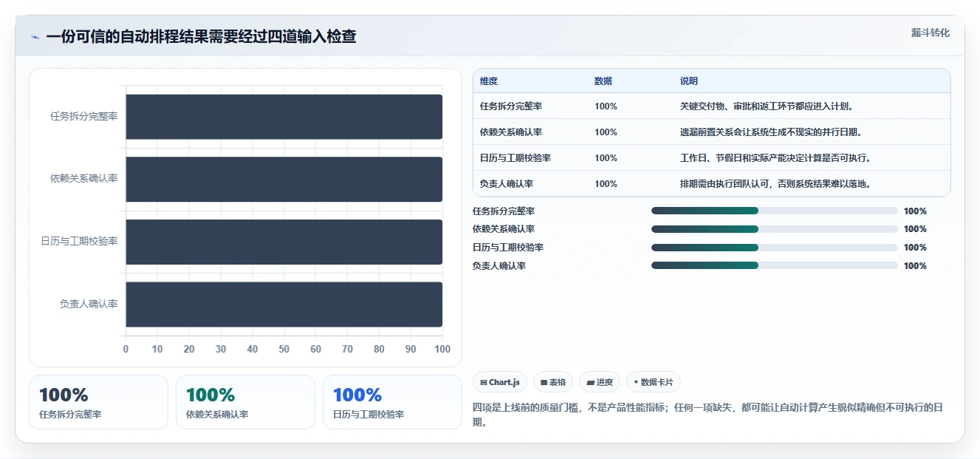Click the progress bar for 任务拆分完整率
Image resolution: width=980 pixels, height=459 pixels.
click(774, 211)
